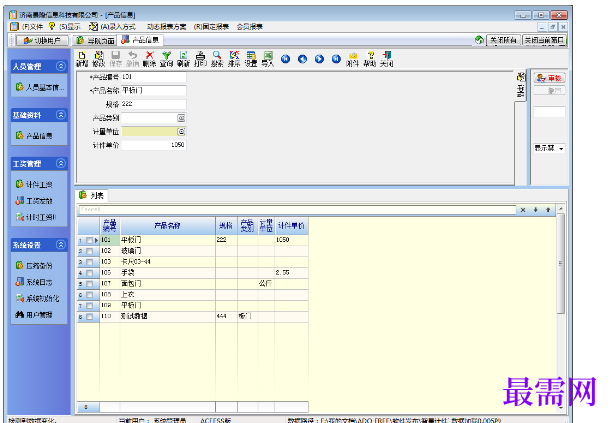Open the 动态报表方案 menu
This screenshot has height=423, width=615.
click(166, 27)
